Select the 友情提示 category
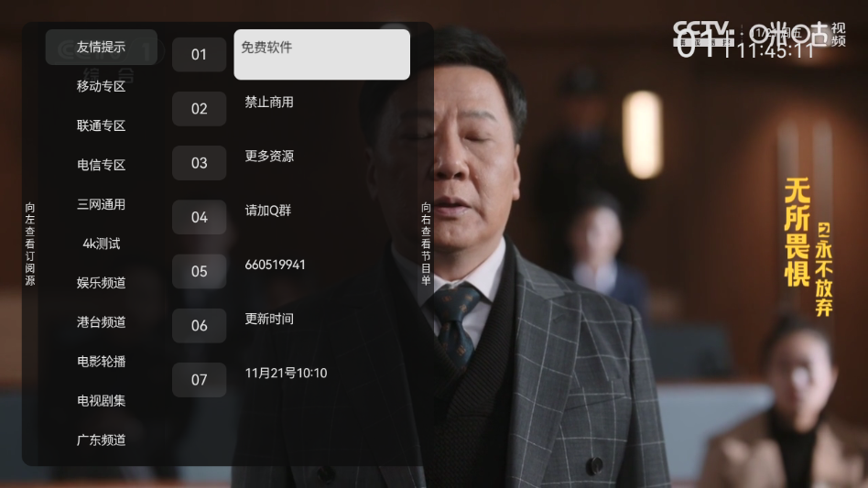868x488 pixels. click(x=102, y=47)
